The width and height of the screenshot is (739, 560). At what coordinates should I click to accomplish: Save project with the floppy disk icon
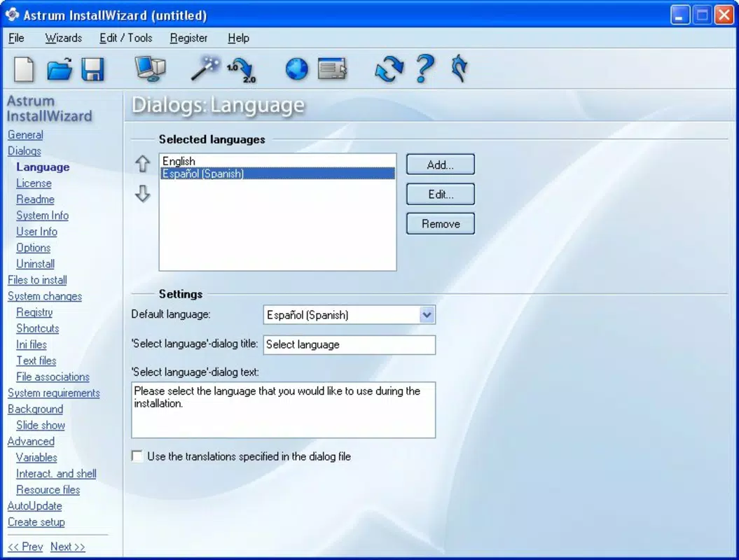(x=93, y=69)
